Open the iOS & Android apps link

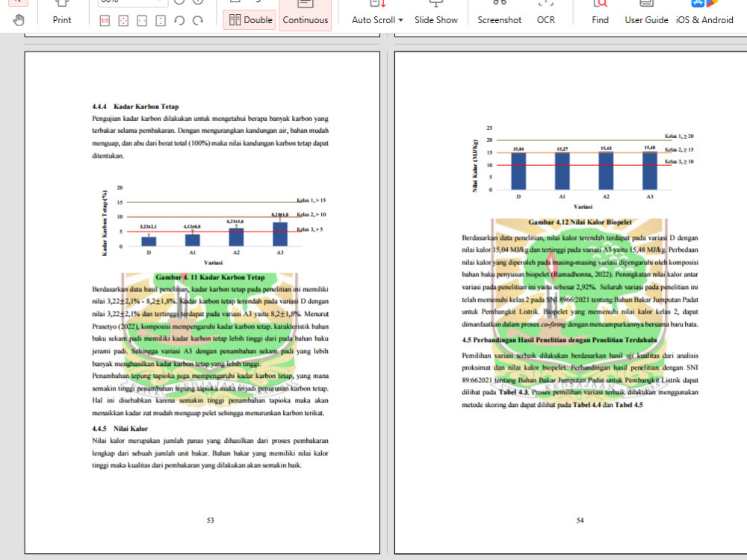(704, 14)
